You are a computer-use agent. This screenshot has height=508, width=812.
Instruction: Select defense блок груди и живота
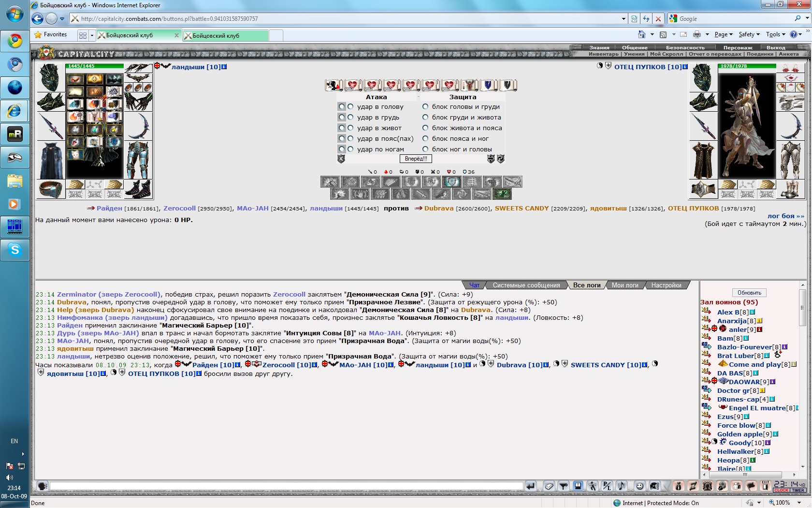coord(425,117)
